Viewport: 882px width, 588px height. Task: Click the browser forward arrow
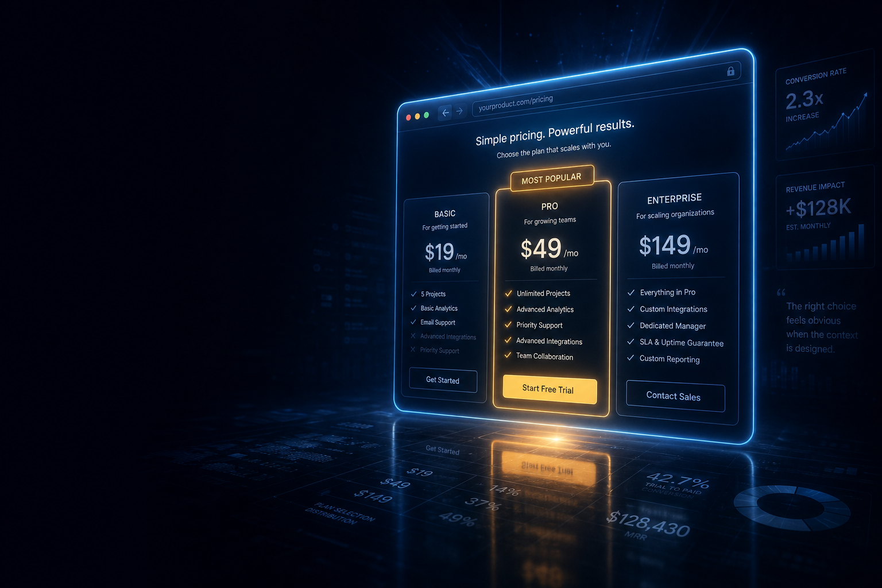point(459,111)
